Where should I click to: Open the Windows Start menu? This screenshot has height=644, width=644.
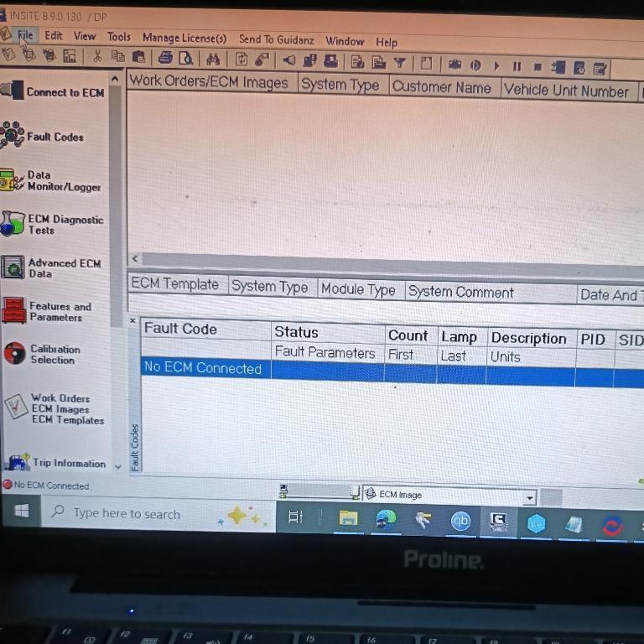click(21, 511)
